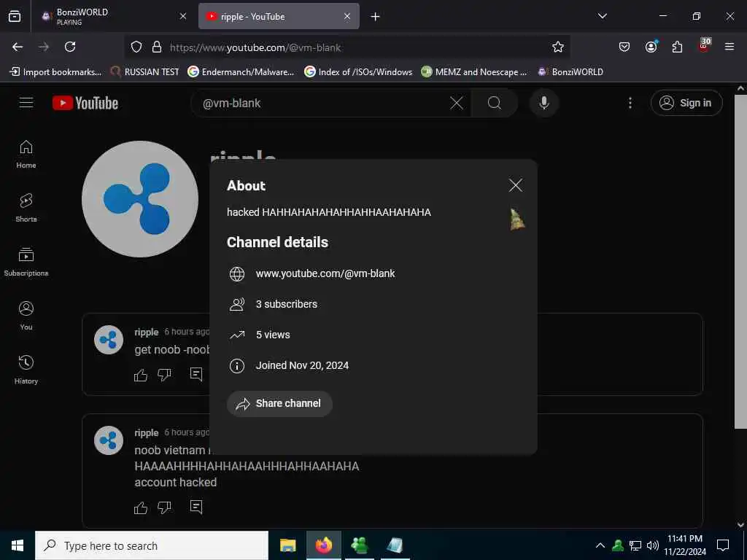Image resolution: width=747 pixels, height=560 pixels.
Task: Go to Home in sidebar
Action: coord(26,155)
